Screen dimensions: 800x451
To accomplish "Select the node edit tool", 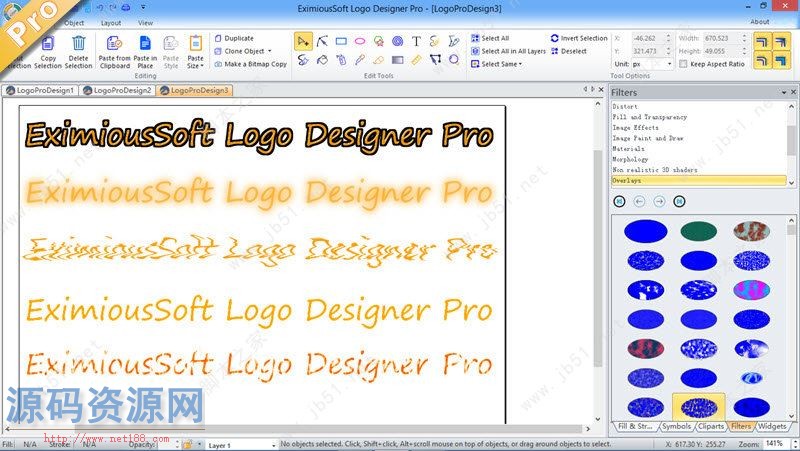I will coord(322,41).
